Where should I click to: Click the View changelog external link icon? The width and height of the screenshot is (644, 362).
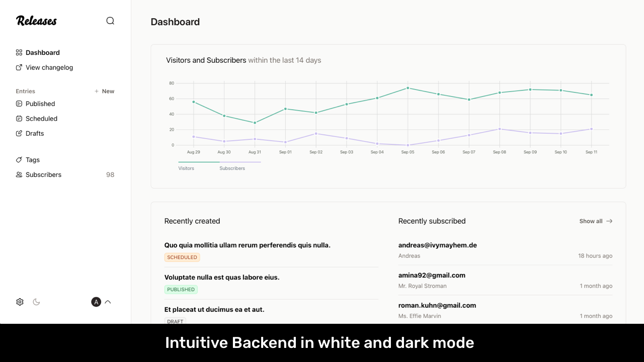pyautogui.click(x=19, y=67)
